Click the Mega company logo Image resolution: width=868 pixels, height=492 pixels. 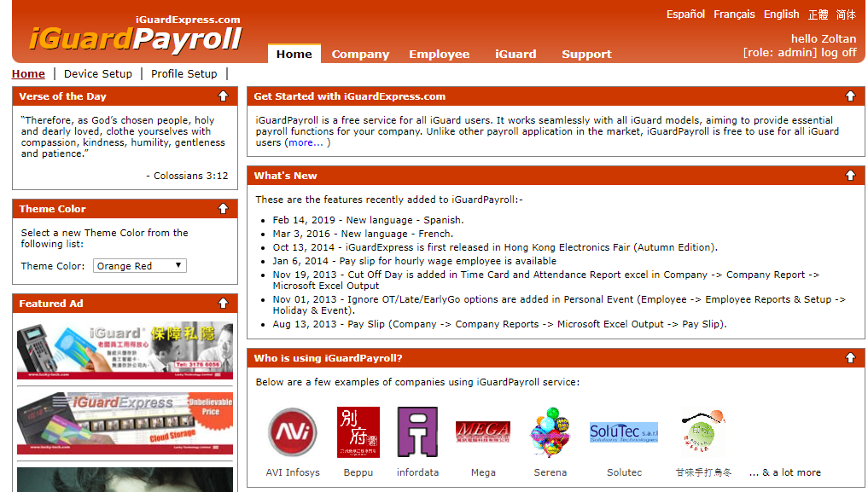482,432
